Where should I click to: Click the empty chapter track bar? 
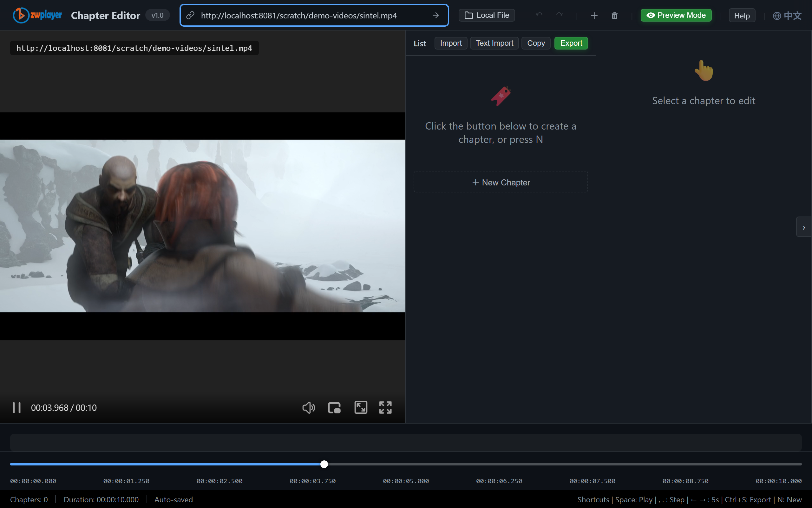click(406, 443)
